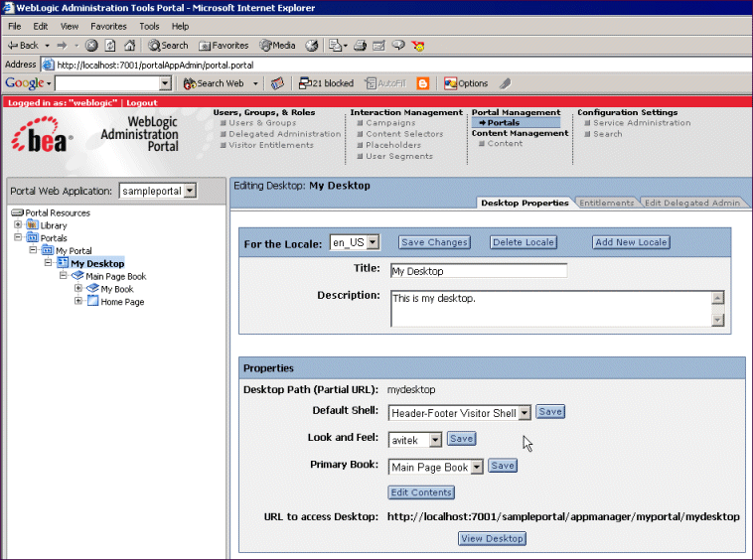Screen dimensions: 753x560
Task: Open the Media toolbar button
Action: [277, 46]
